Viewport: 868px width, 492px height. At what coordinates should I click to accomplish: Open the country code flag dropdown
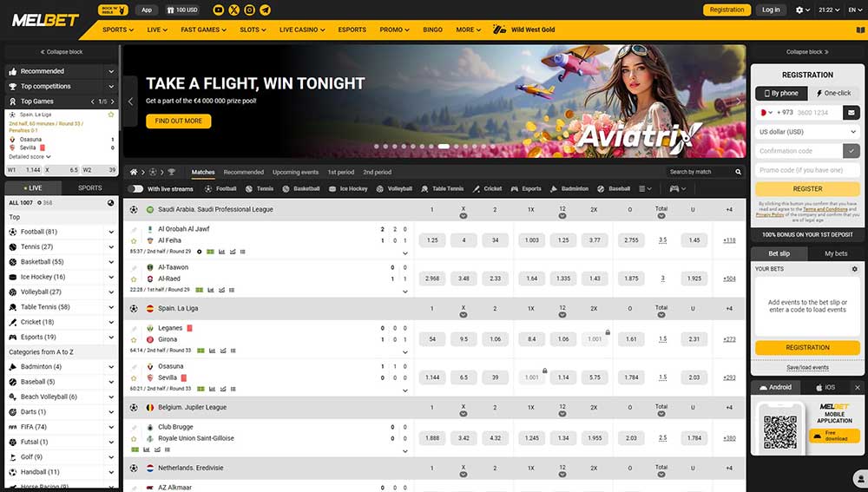click(766, 112)
